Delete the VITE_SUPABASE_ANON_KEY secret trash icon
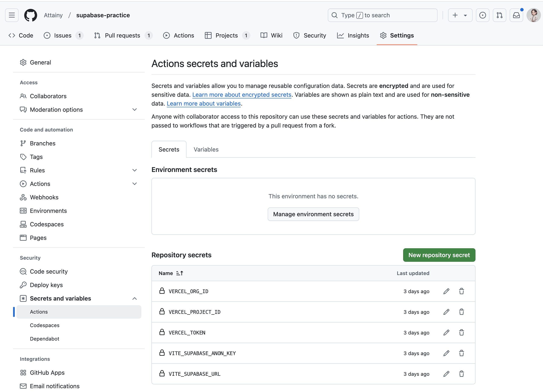 click(461, 353)
